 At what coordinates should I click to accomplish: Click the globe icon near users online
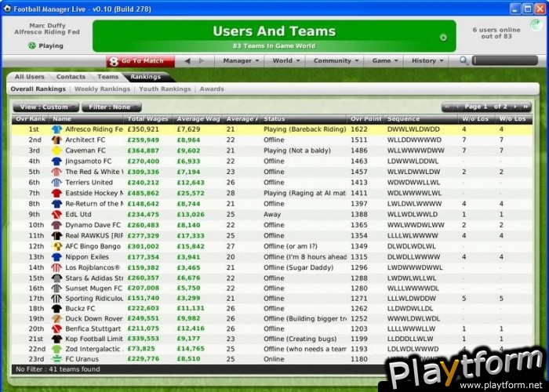(x=536, y=25)
